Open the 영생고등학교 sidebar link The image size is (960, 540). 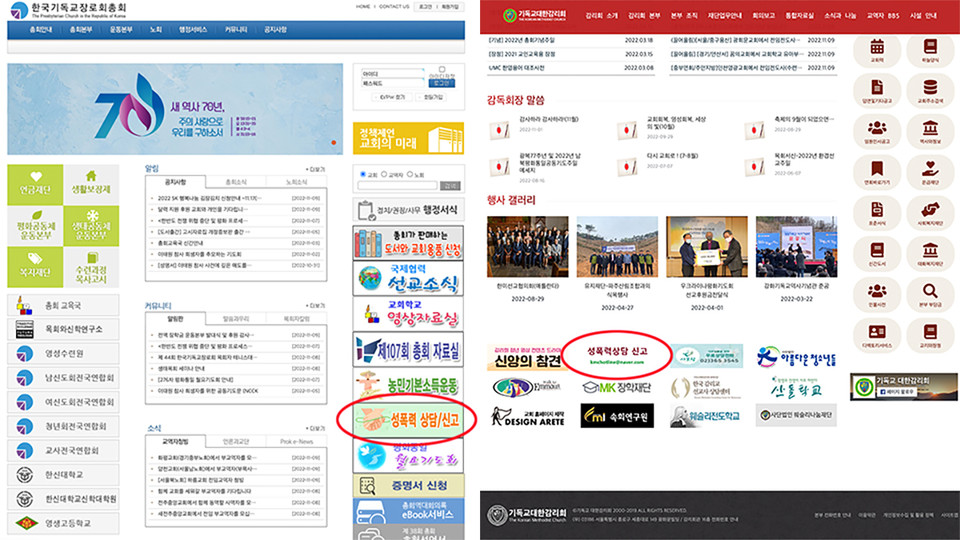pyautogui.click(x=63, y=523)
